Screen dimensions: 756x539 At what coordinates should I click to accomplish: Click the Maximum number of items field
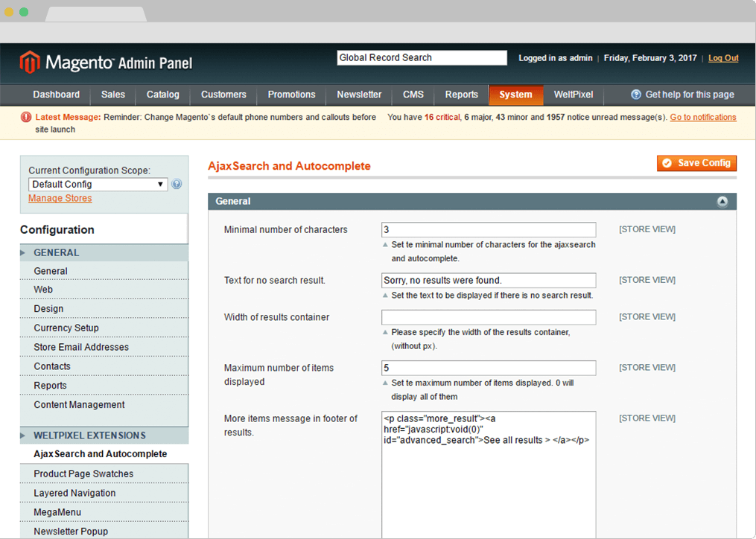point(489,368)
